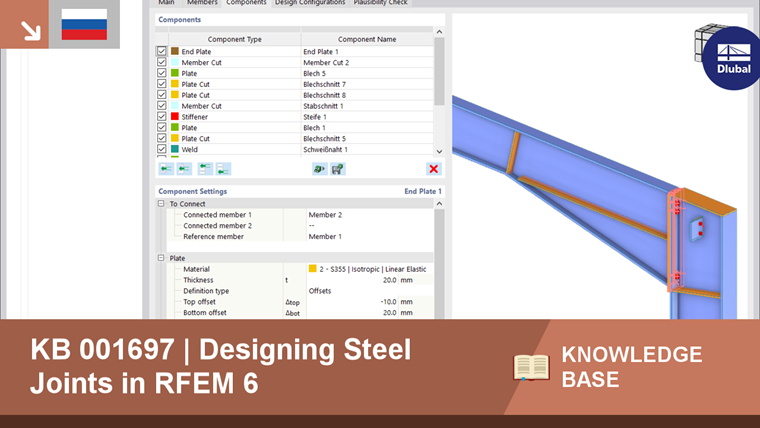Click the Component Settings scroll-up arrow
This screenshot has width=760, height=428.
pos(439,204)
